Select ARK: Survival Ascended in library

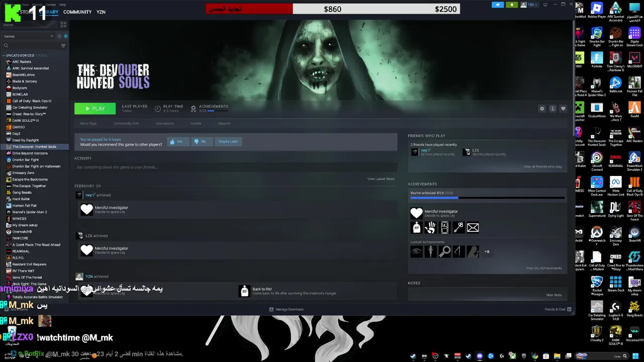click(30, 68)
